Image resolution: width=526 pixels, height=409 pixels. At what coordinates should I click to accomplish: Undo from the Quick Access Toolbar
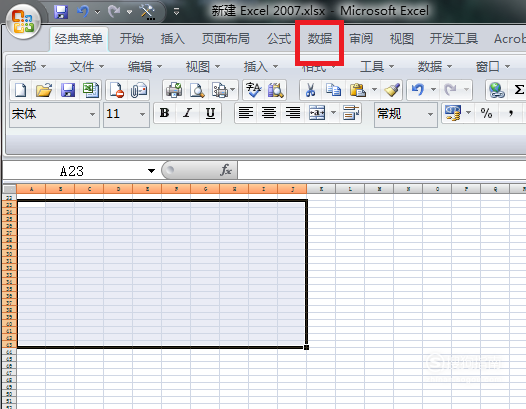[83, 12]
